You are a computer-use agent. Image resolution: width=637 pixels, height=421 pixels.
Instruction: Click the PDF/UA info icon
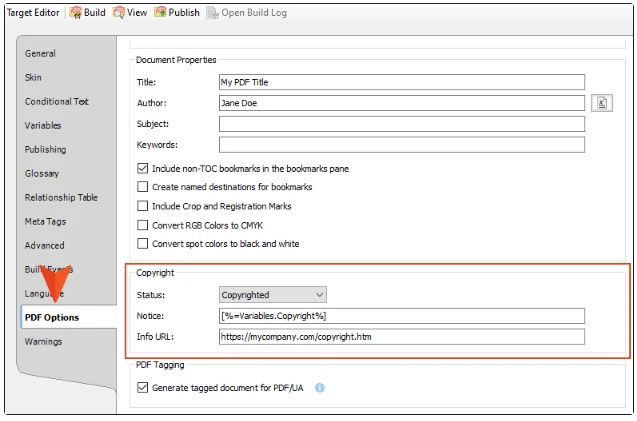[x=320, y=388]
